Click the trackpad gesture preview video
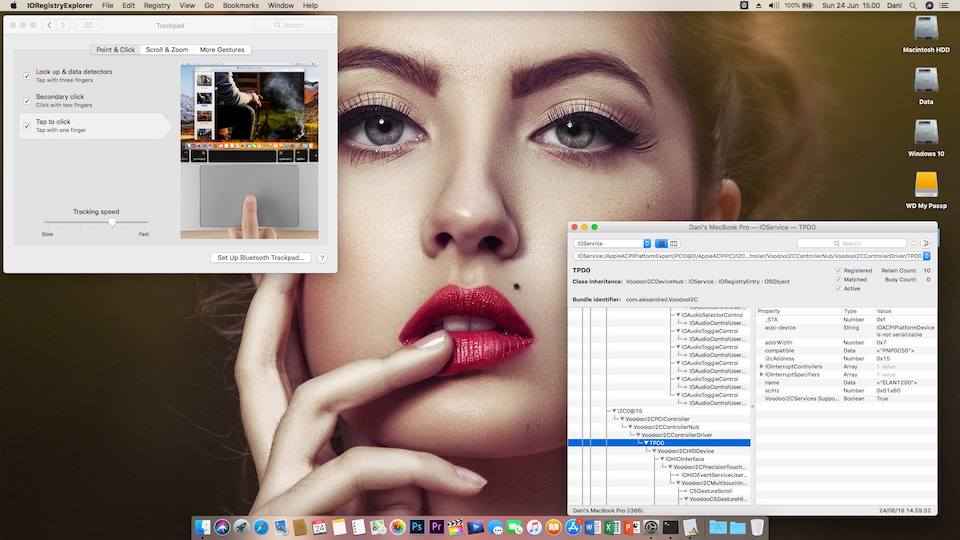 [249, 151]
